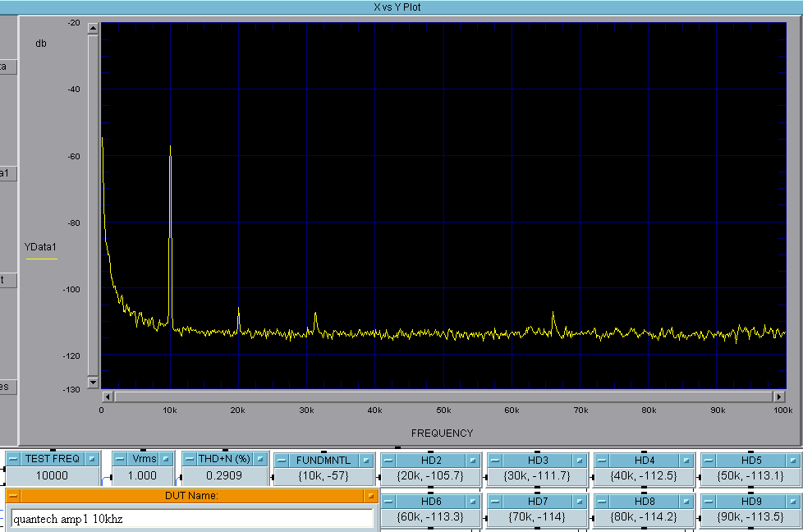The image size is (803, 532).
Task: Click HD5 panel minus icon
Action: tap(709, 461)
